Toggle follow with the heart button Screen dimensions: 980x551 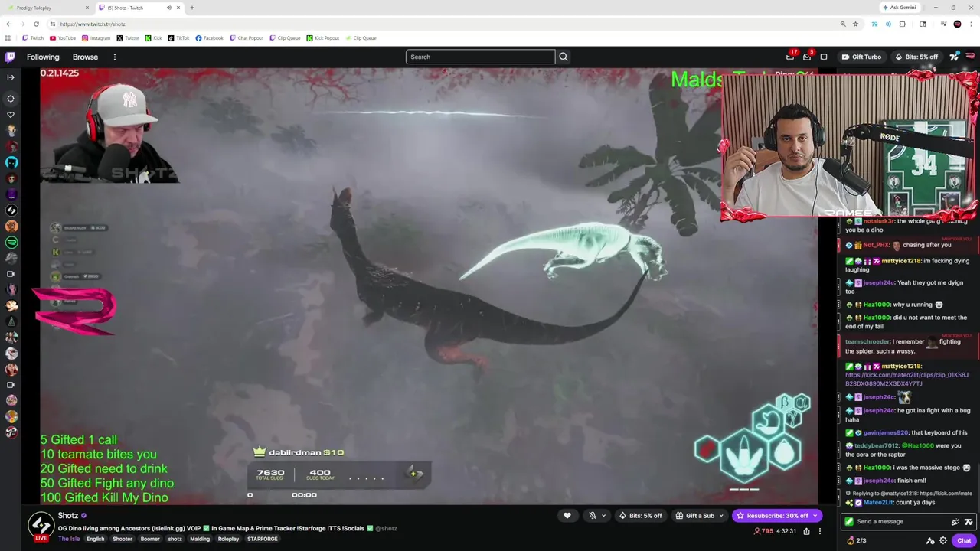[567, 516]
